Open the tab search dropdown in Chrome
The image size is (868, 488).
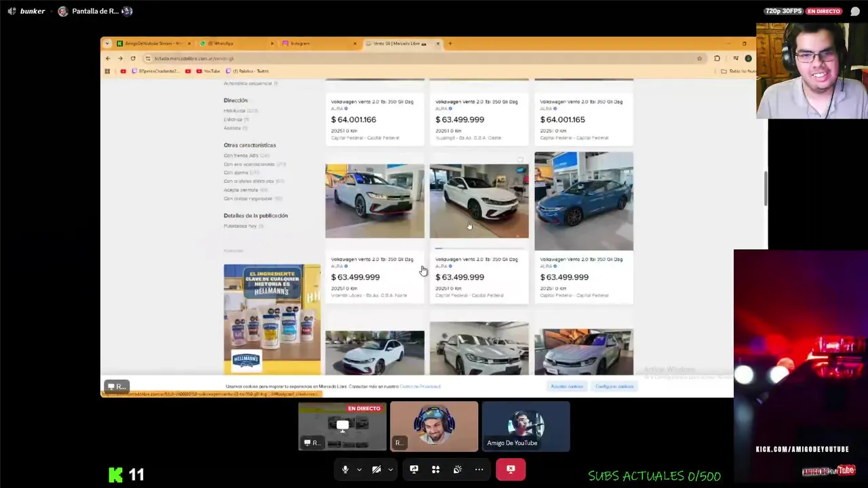[107, 43]
